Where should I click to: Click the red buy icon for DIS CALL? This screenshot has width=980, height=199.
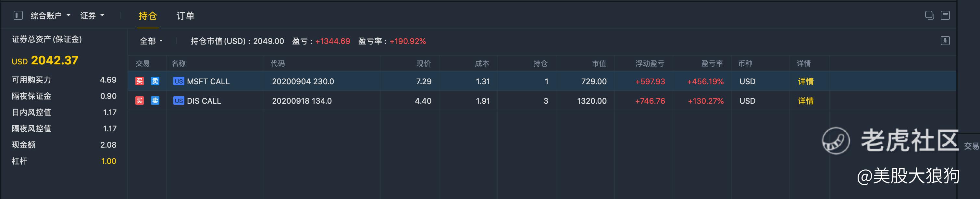[x=140, y=101]
